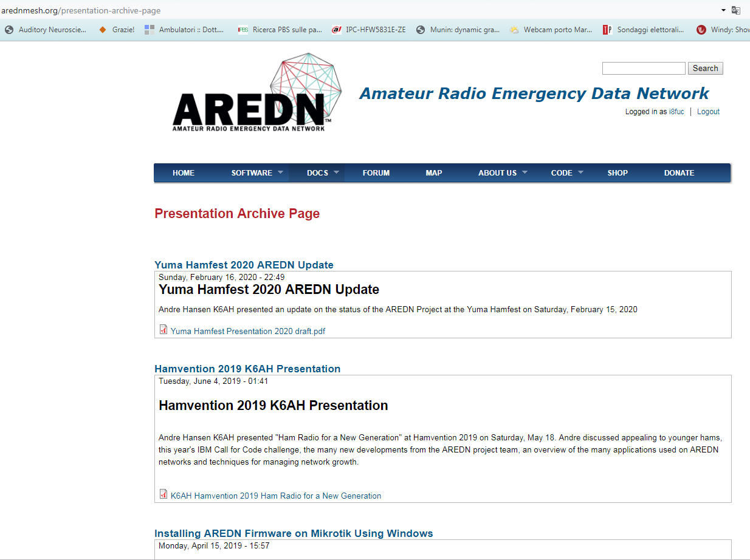Open the address bar dropdown arrow
750x560 pixels.
pos(723,10)
